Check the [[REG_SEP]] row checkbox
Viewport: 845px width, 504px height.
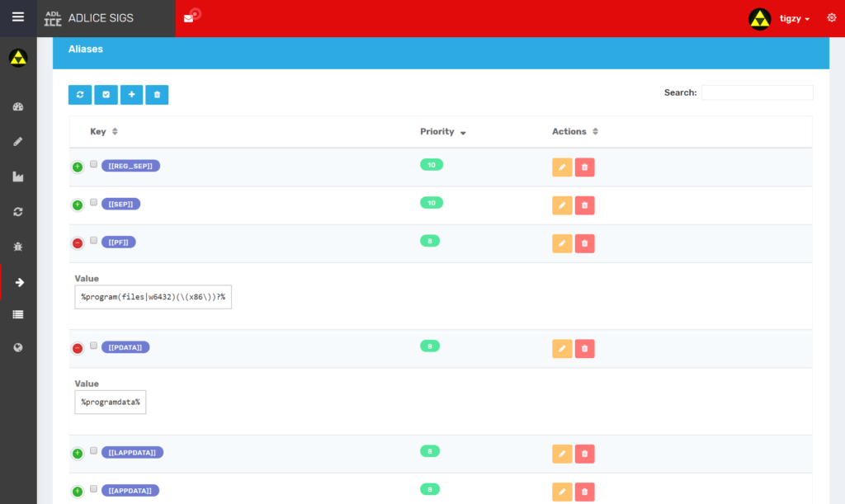point(94,164)
